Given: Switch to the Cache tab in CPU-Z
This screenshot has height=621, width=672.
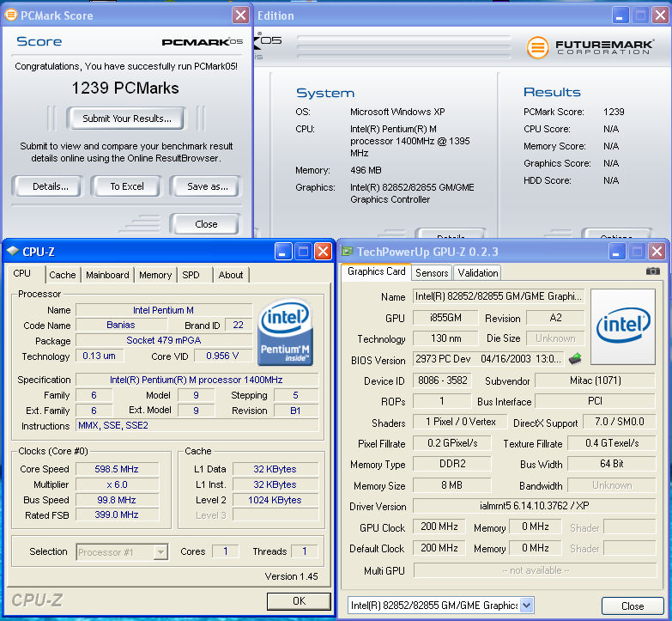Looking at the screenshot, I should coord(62,275).
